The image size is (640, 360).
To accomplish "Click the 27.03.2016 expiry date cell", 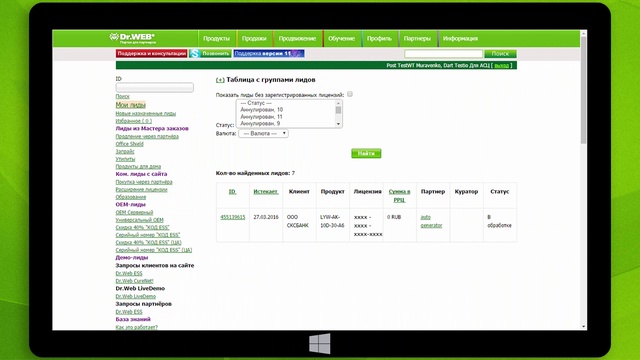I will point(266,217).
